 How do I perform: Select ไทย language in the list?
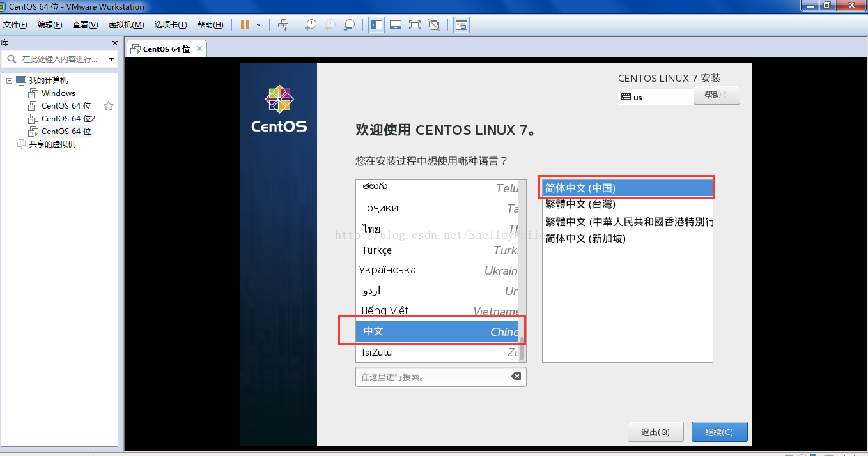click(x=437, y=229)
